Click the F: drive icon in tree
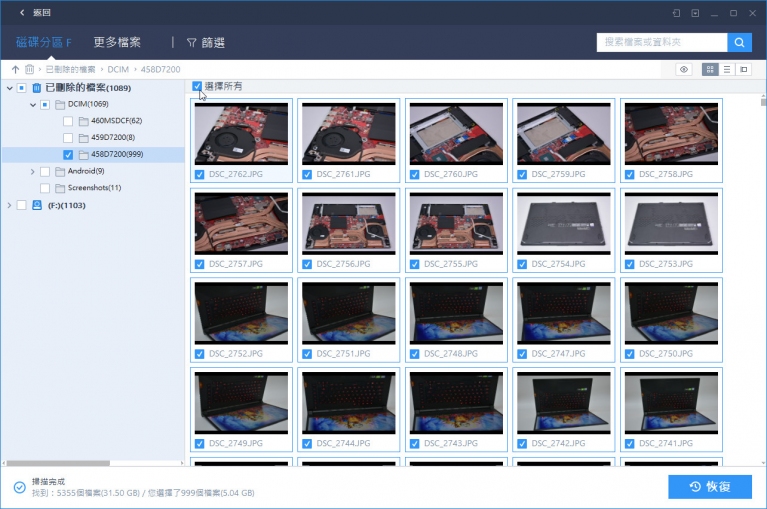Image resolution: width=767 pixels, height=509 pixels. tap(37, 205)
